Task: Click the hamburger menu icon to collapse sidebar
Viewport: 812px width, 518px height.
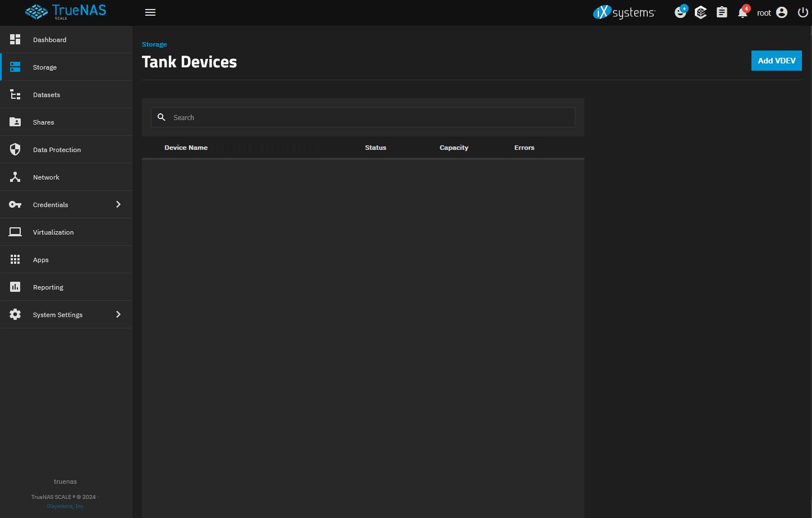Action: (150, 12)
